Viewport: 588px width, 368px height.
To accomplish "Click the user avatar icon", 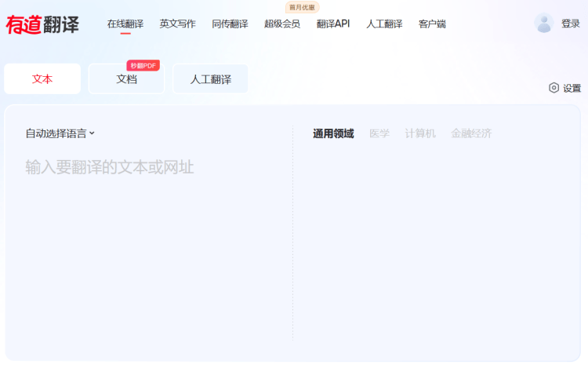I will coord(544,24).
